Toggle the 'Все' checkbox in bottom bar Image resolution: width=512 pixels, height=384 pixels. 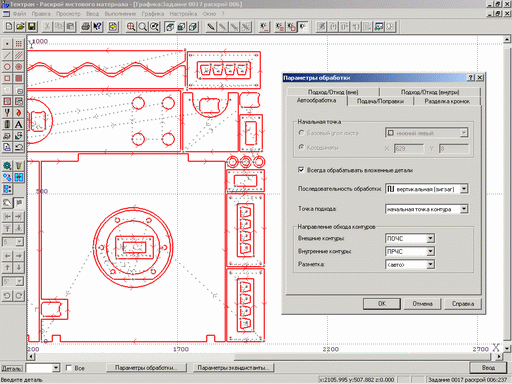pyautogui.click(x=69, y=368)
